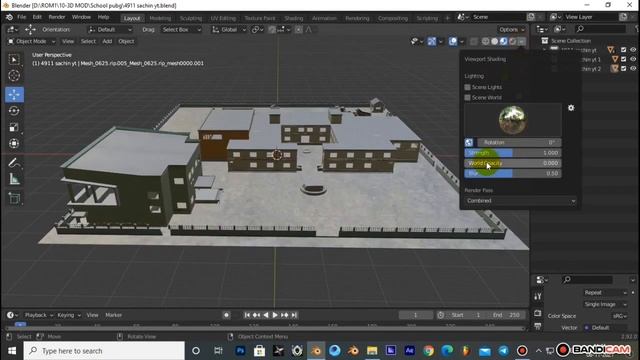Switch to the Shading workspace tab

point(293,18)
